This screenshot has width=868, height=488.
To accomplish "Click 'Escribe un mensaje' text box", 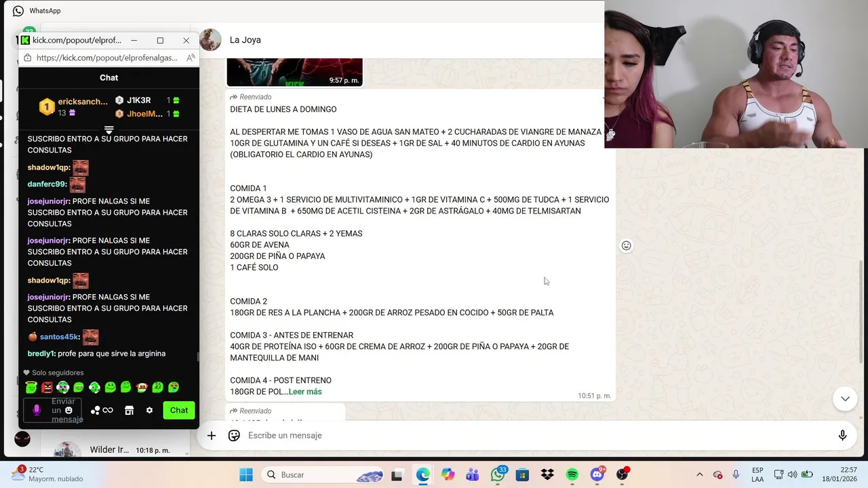I will [x=536, y=435].
